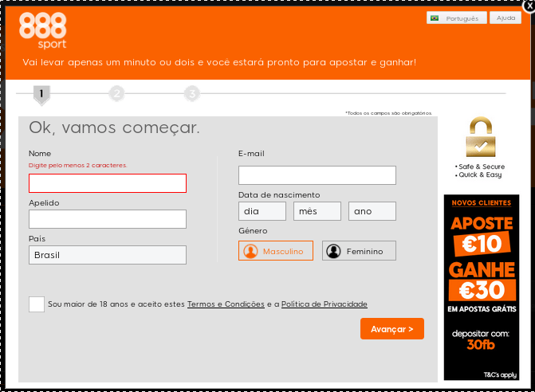The image size is (535, 392).
Task: Click the Aposte €10 Ganhe €30 banner
Action: 482,288
